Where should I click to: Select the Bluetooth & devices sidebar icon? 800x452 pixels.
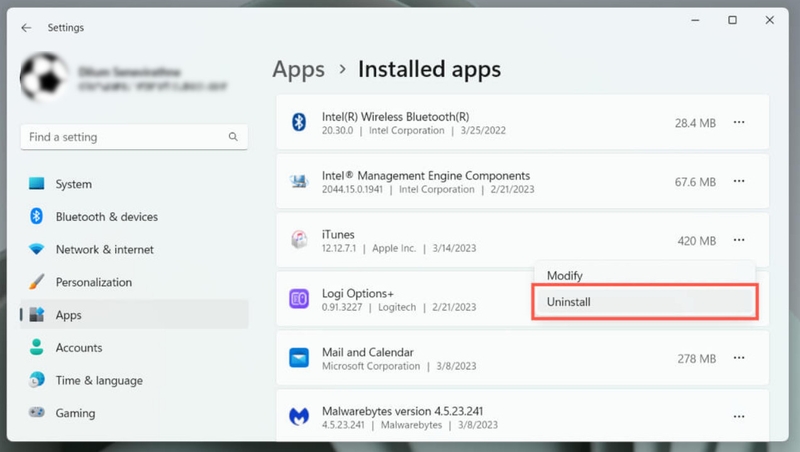[36, 216]
